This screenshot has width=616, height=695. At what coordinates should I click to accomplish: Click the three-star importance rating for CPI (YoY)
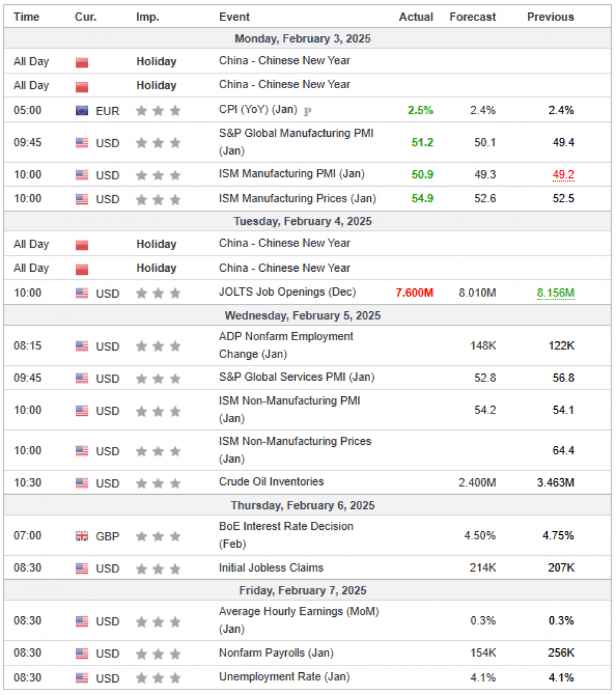point(158,110)
